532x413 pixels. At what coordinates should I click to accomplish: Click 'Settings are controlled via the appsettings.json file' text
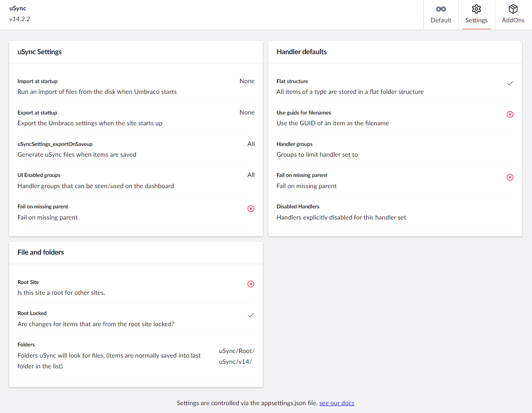tap(247, 403)
